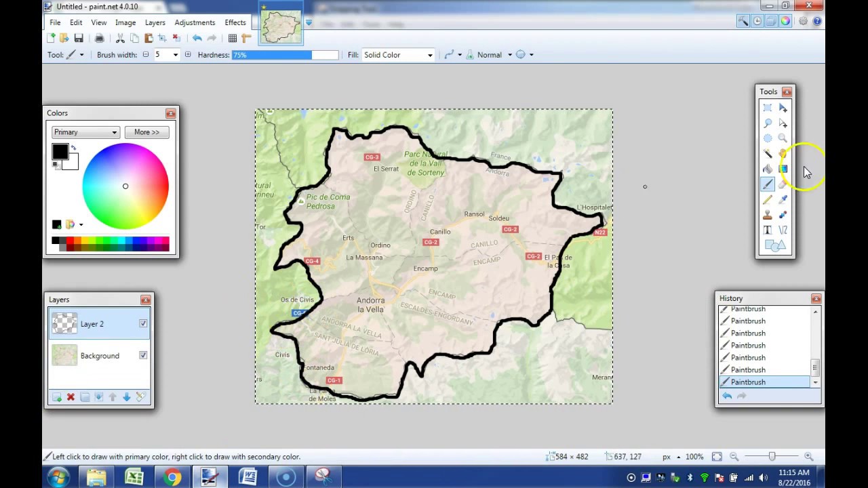Toggle the Tools window icon at top right
This screenshot has width=868, height=488.
tap(743, 22)
